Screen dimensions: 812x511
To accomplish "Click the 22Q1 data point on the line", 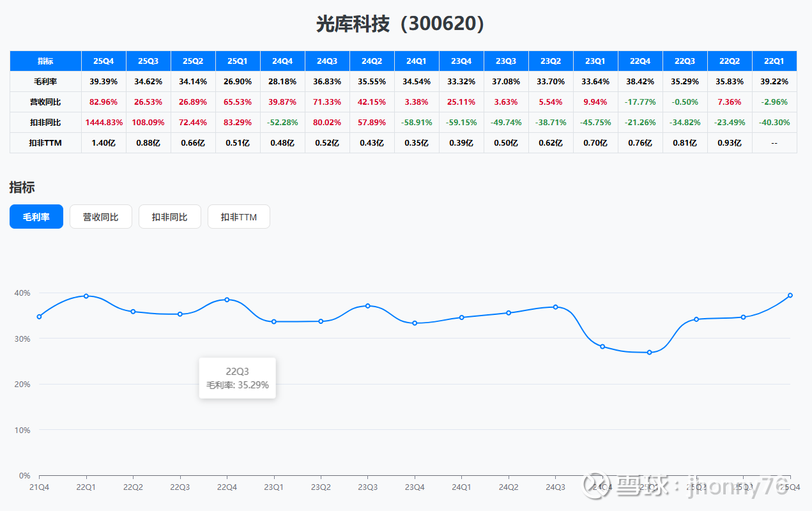I will (x=86, y=296).
